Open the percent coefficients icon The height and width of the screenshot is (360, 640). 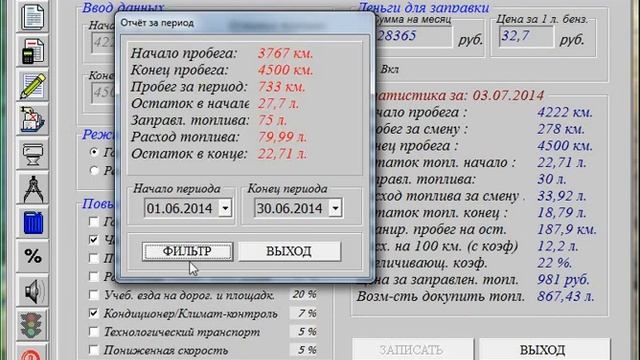(33, 257)
